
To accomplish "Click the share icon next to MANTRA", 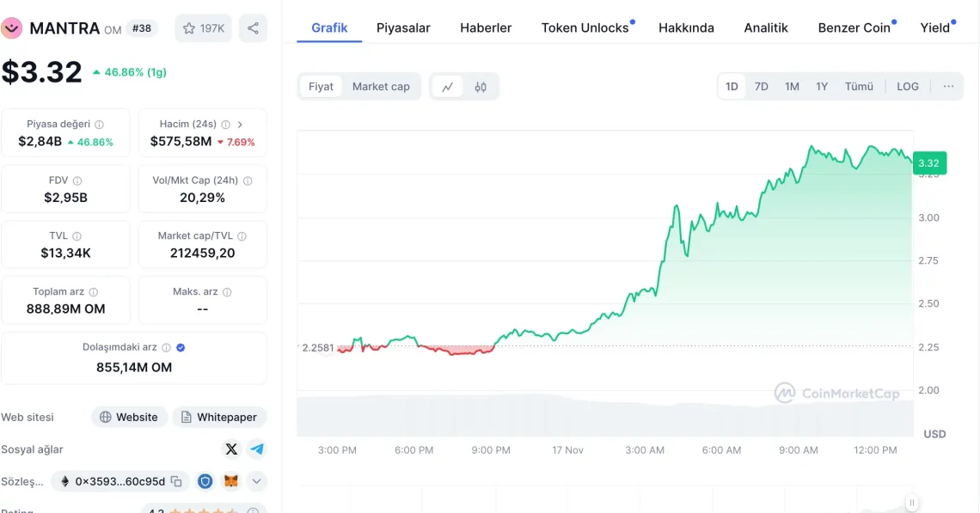I will (x=253, y=28).
